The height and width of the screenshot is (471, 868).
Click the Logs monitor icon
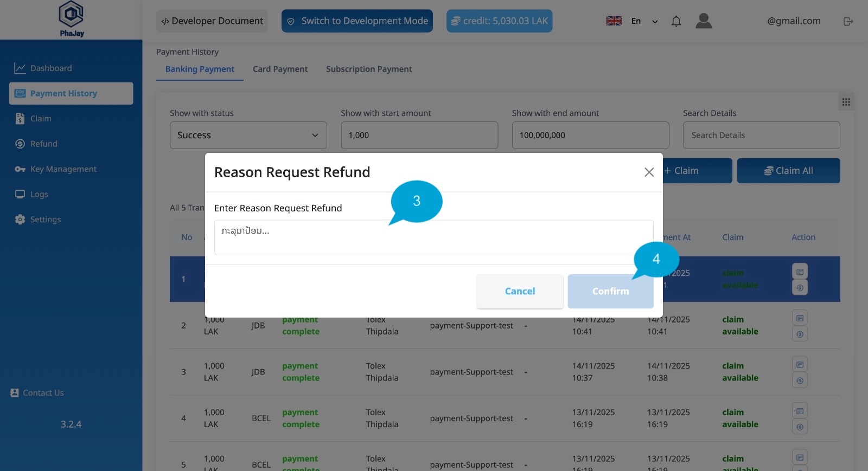[x=20, y=194]
